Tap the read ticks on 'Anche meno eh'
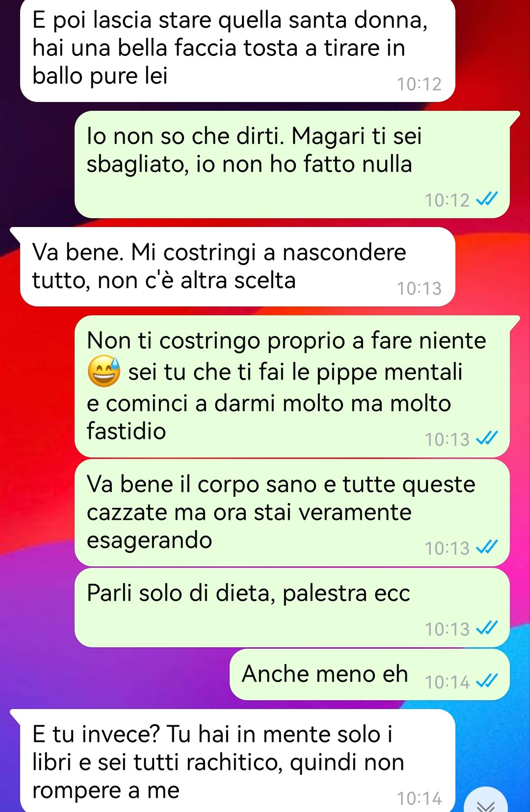Image resolution: width=530 pixels, height=812 pixels. point(487,681)
